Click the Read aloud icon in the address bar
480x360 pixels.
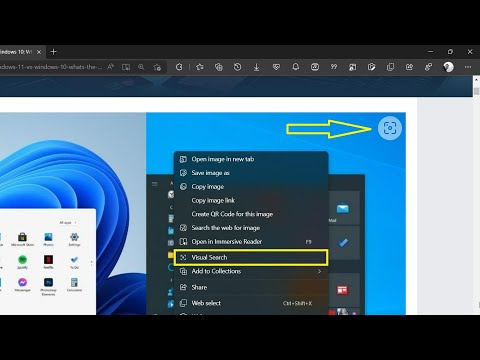coord(111,67)
